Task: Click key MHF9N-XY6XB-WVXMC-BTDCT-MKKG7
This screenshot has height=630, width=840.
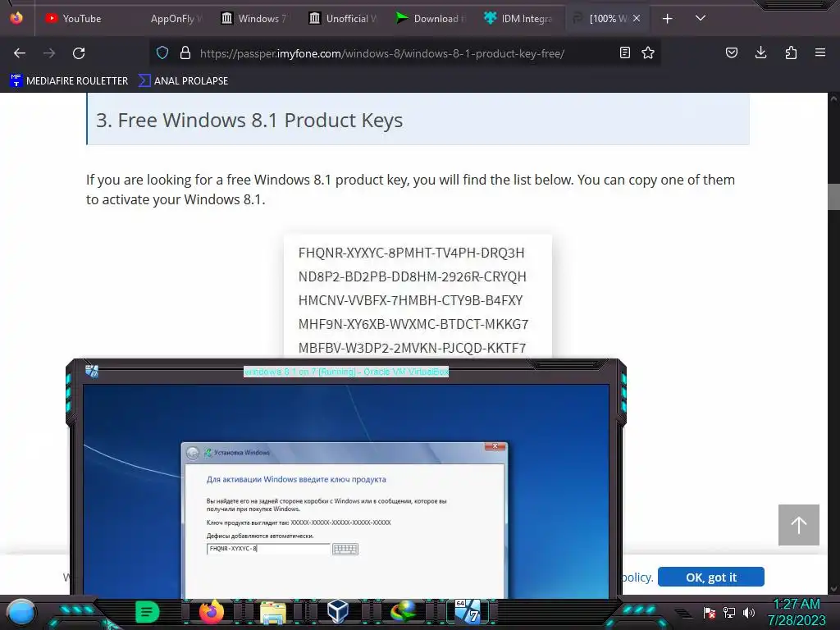Action: click(x=413, y=324)
